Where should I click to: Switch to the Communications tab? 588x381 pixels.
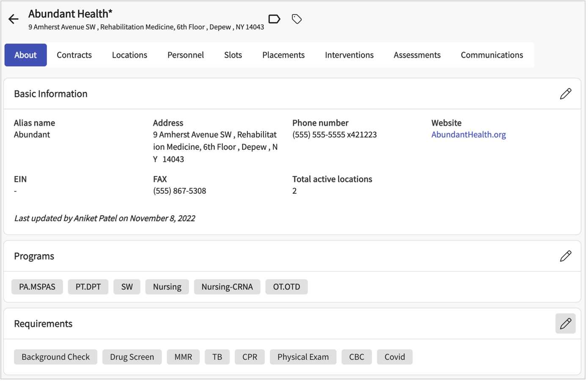[x=492, y=55]
